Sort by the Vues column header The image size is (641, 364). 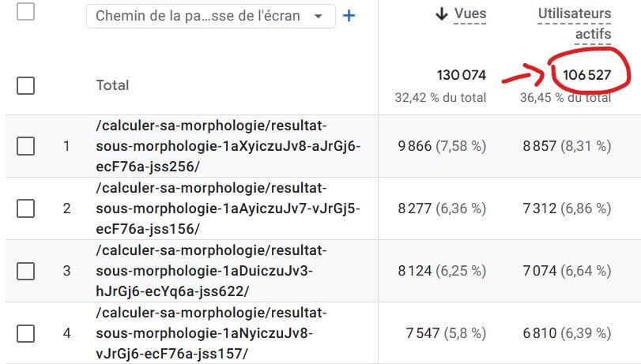point(470,14)
